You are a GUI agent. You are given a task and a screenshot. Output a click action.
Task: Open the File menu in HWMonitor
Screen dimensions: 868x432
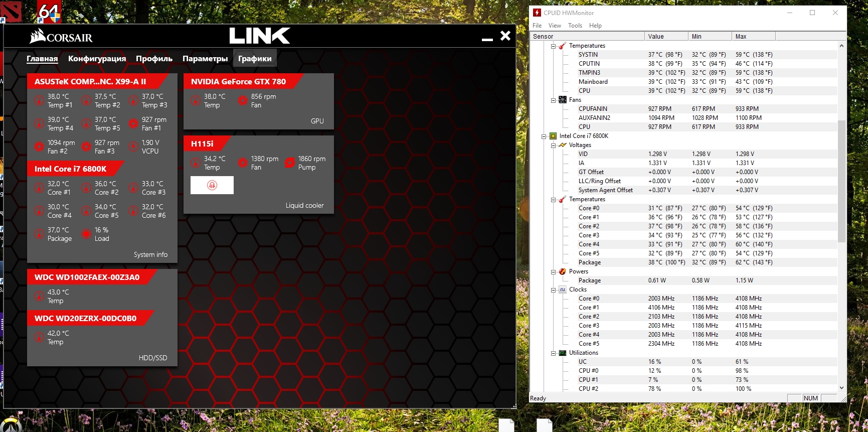537,26
